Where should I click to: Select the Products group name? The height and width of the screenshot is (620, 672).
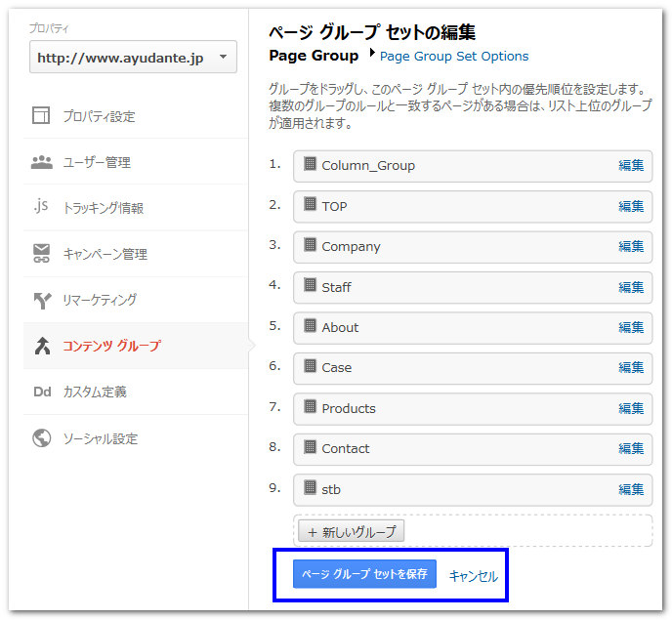349,408
